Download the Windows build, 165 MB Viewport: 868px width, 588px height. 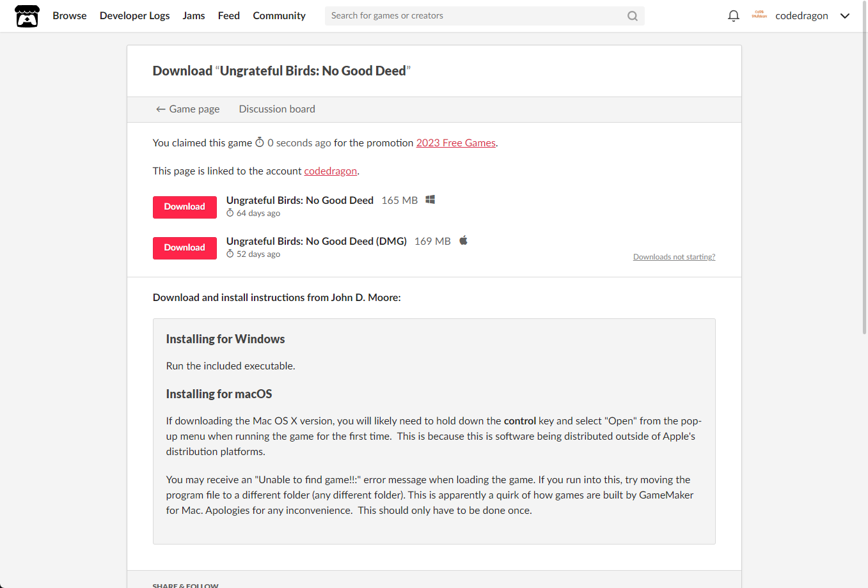tap(185, 207)
